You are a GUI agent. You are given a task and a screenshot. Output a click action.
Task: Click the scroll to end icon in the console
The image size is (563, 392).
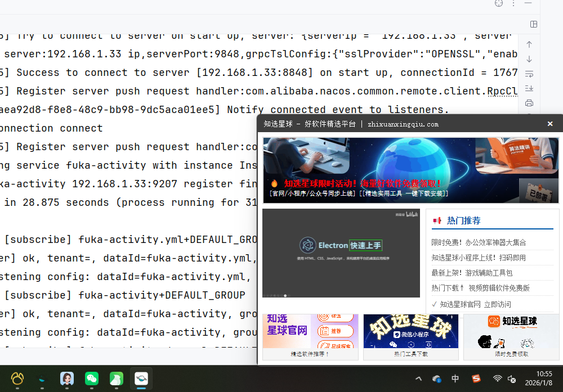[529, 88]
